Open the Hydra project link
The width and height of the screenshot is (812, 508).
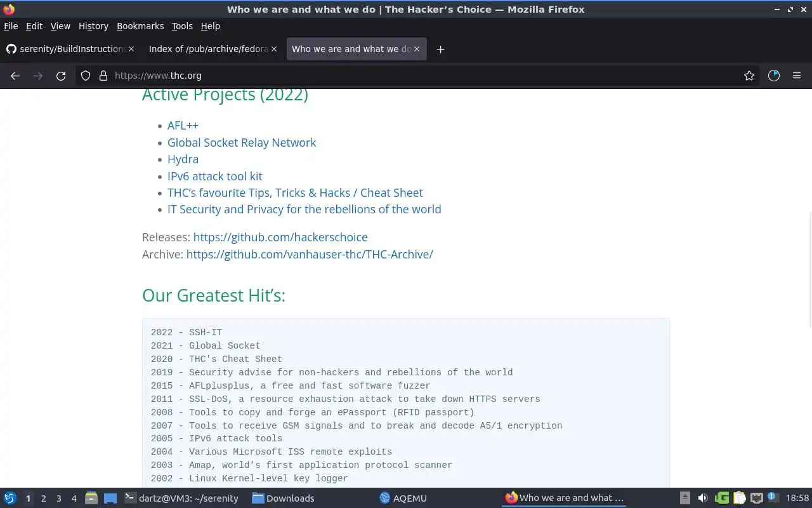[x=183, y=159]
